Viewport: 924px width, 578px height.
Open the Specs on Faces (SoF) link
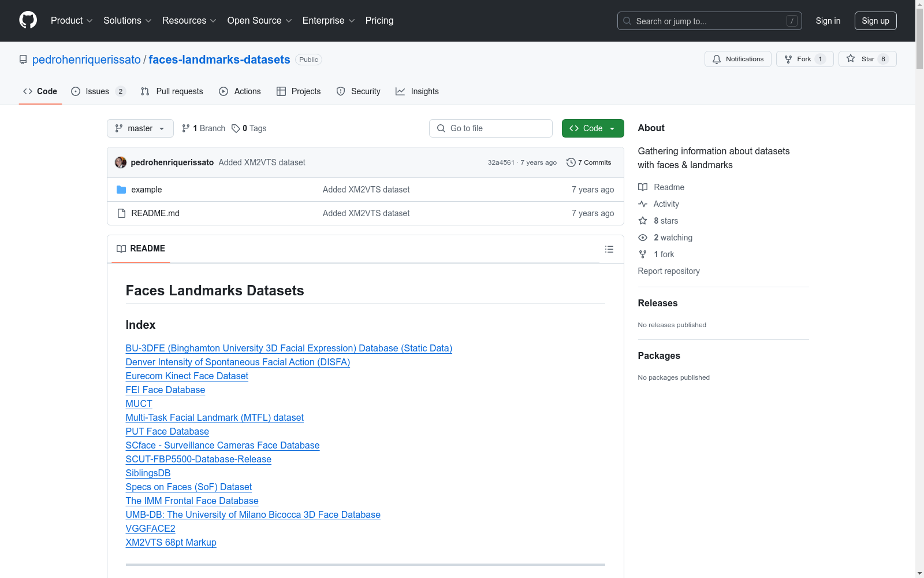coord(189,487)
